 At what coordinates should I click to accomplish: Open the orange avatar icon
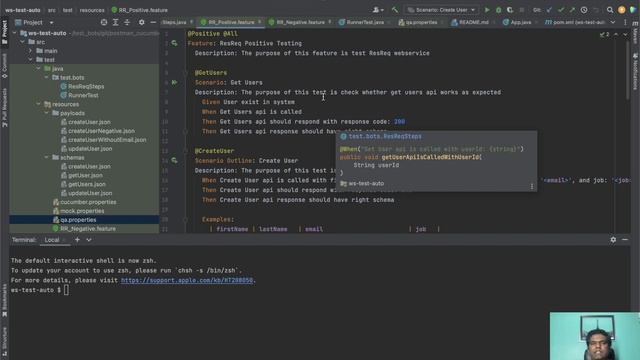[622, 10]
